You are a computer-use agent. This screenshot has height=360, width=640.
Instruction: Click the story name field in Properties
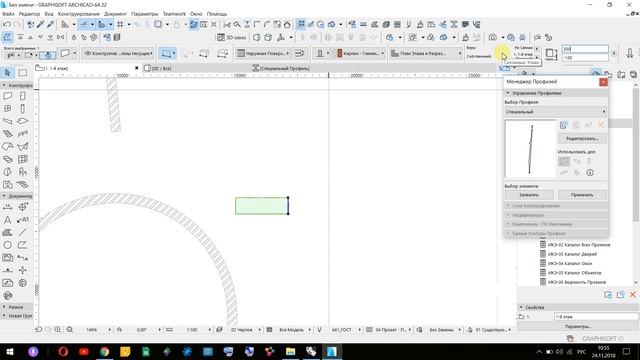click(x=596, y=317)
